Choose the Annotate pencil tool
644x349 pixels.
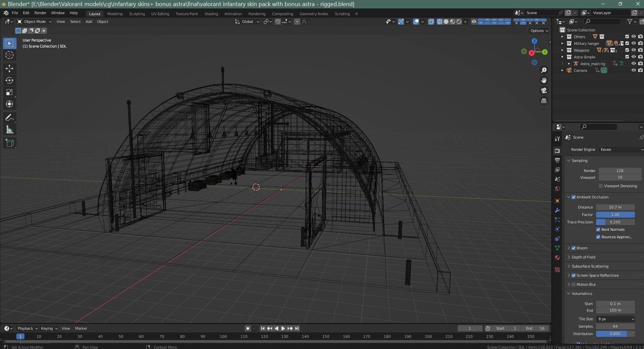[x=9, y=118]
